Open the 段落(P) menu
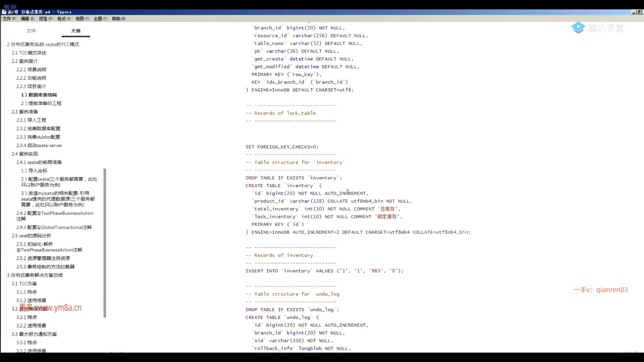This screenshot has width=644, height=362. (46, 19)
